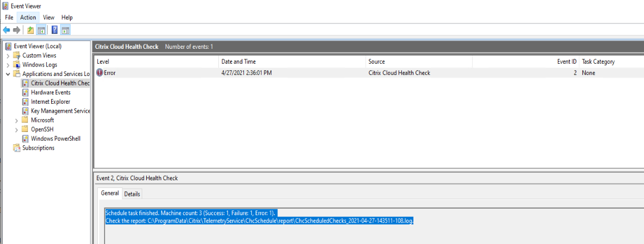Collapse Applications and Services Logs node

click(x=8, y=74)
